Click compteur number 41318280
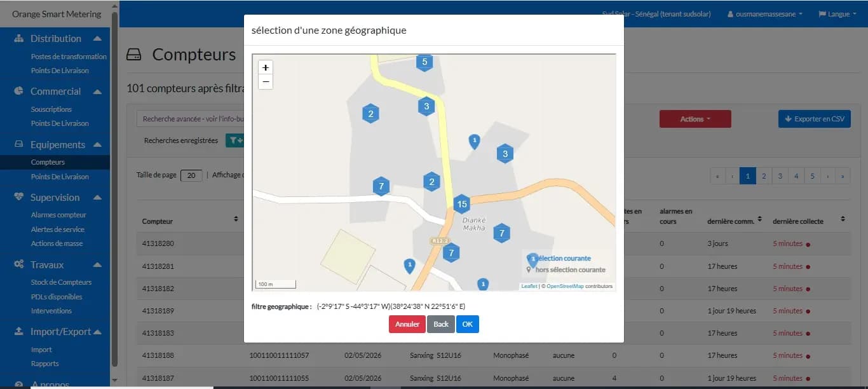868x389 pixels. 158,243
